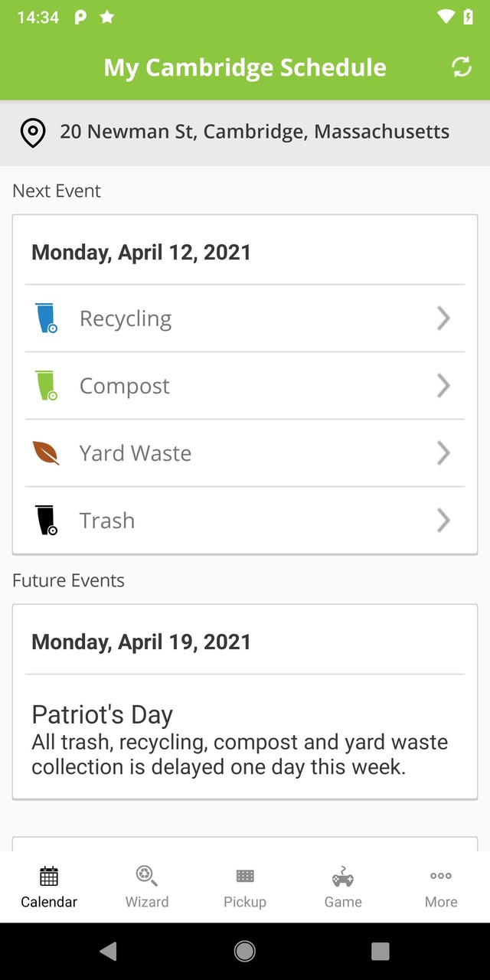Viewport: 490px width, 980px height.
Task: Refresh the schedule with the sync icon
Action: click(x=461, y=67)
